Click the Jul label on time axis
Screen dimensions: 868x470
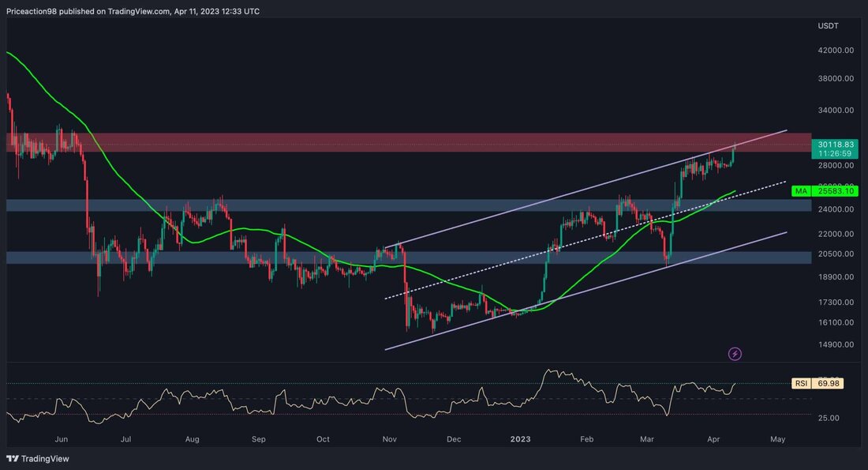pos(125,439)
